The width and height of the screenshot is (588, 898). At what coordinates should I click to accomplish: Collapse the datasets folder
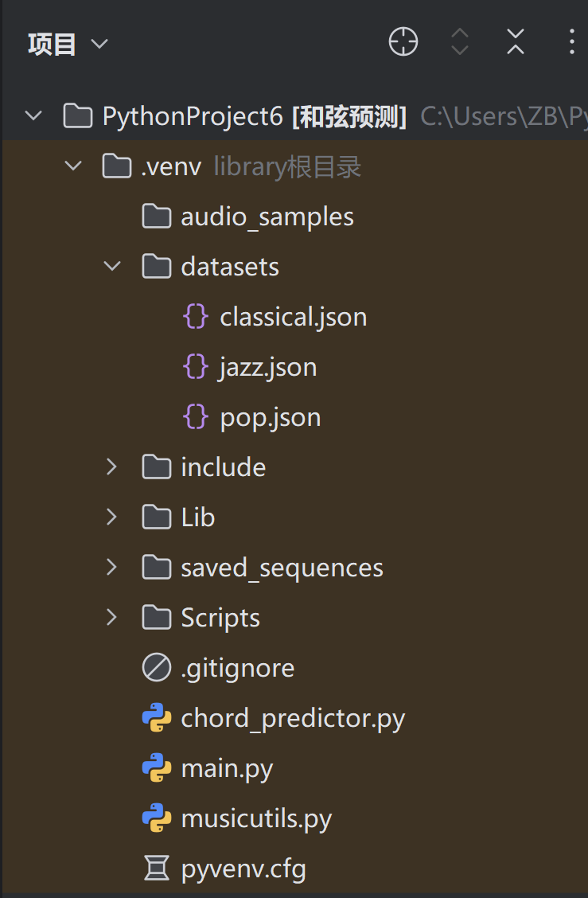tap(112, 267)
